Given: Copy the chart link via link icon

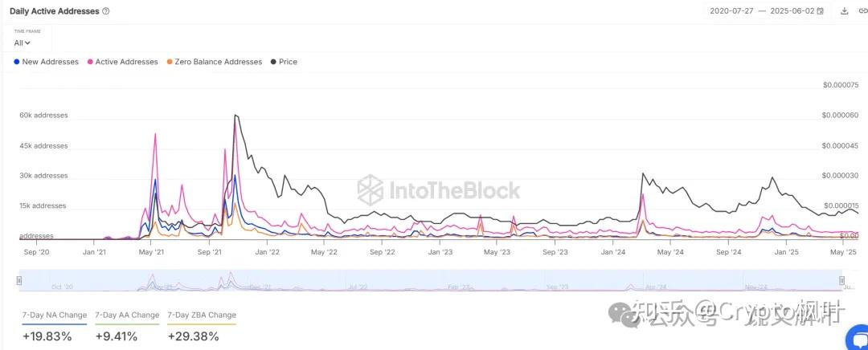Looking at the screenshot, I should coord(862,11).
